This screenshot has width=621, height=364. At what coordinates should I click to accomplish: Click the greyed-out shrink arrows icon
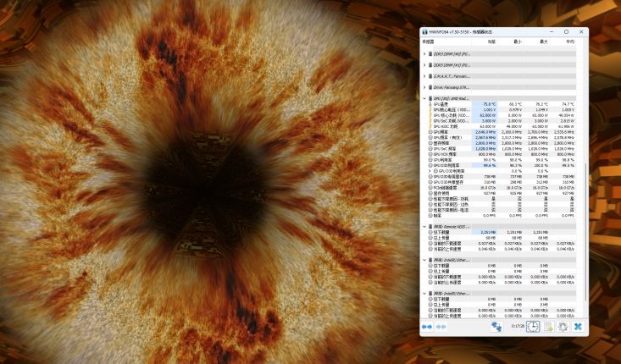coord(441,327)
